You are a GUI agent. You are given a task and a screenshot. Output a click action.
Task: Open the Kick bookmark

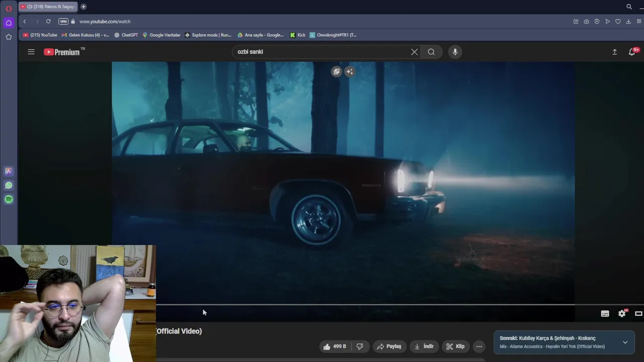tap(298, 35)
